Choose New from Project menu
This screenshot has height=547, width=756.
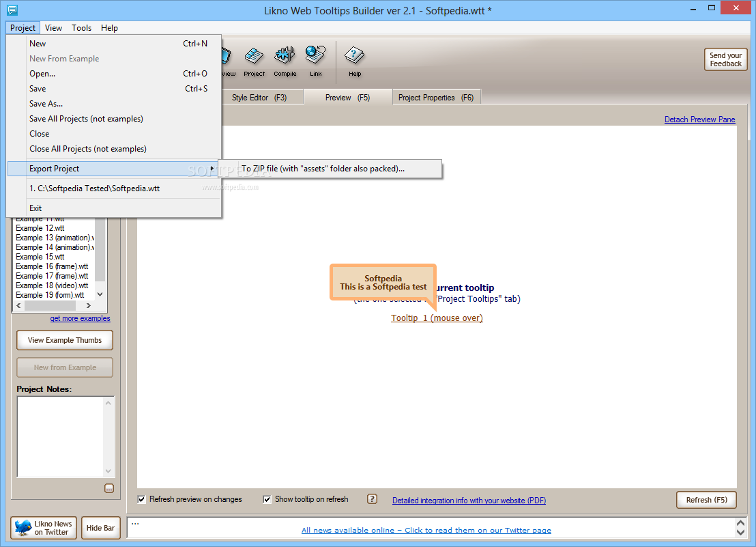114,44
